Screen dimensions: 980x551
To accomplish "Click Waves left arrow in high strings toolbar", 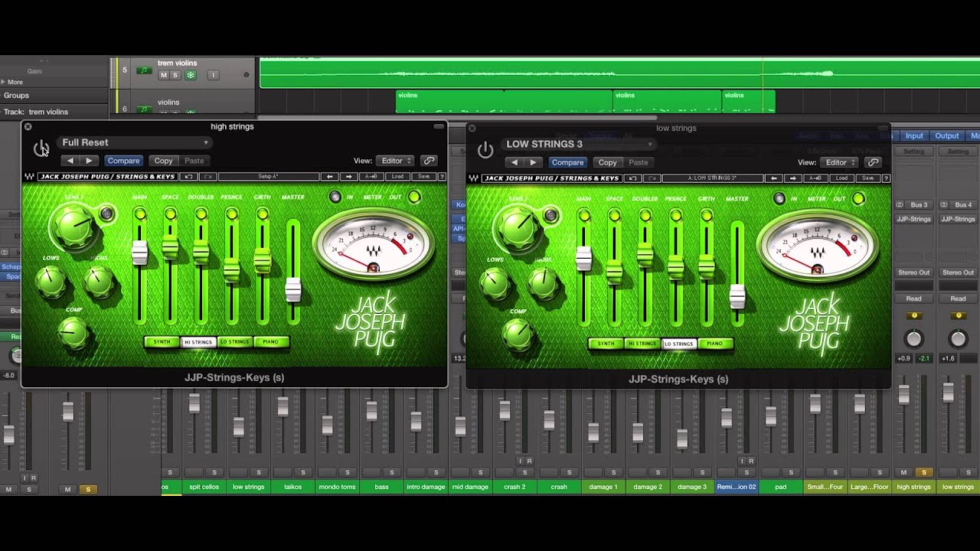I will point(329,177).
